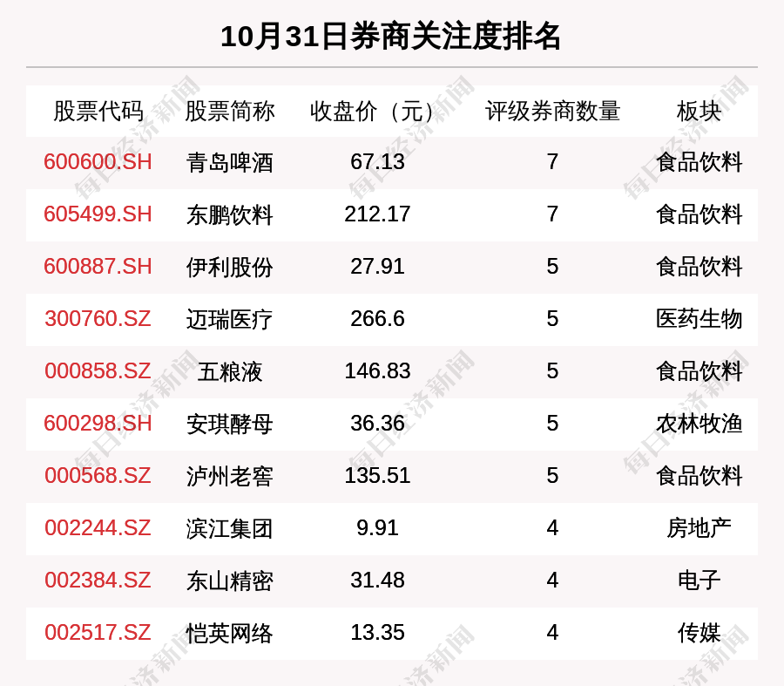
Task: Click closing price 67.13
Action: tap(377, 162)
